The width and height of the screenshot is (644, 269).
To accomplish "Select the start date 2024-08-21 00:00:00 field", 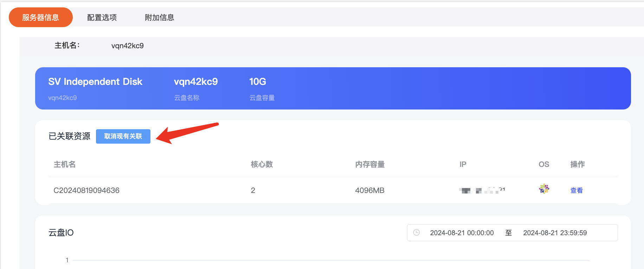I will [462, 233].
